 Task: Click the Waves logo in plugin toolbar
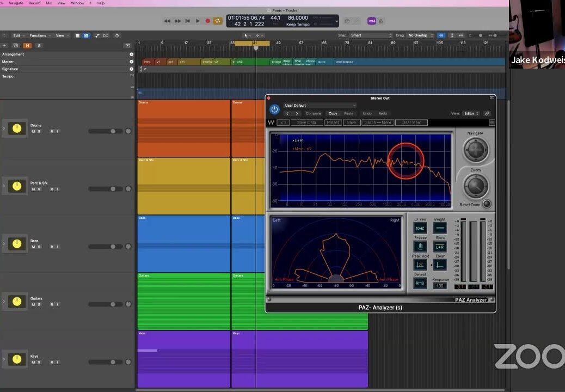pyautogui.click(x=271, y=122)
